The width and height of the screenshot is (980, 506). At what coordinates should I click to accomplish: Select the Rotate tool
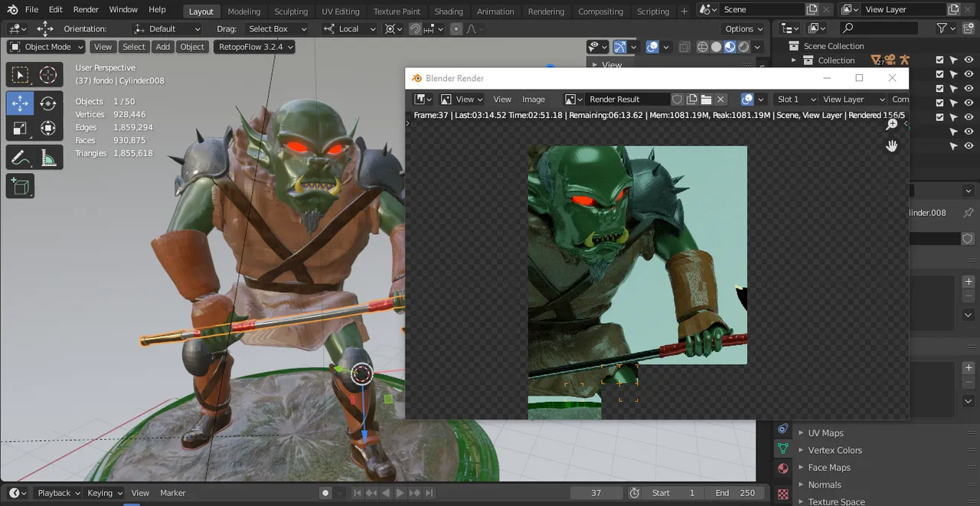click(x=48, y=103)
